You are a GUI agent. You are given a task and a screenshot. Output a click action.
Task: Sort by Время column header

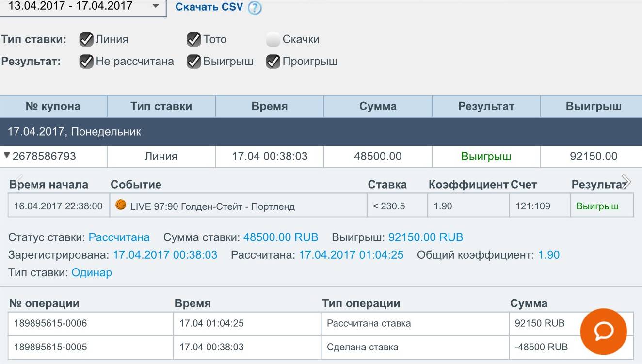coord(270,106)
